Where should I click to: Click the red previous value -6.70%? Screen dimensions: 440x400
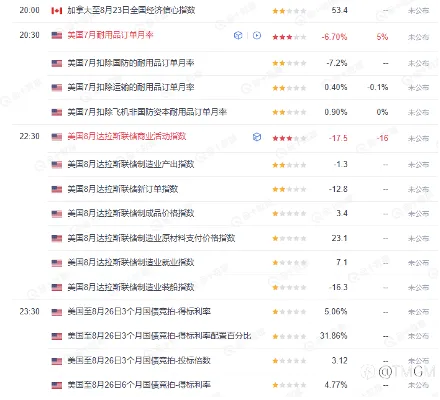334,37
